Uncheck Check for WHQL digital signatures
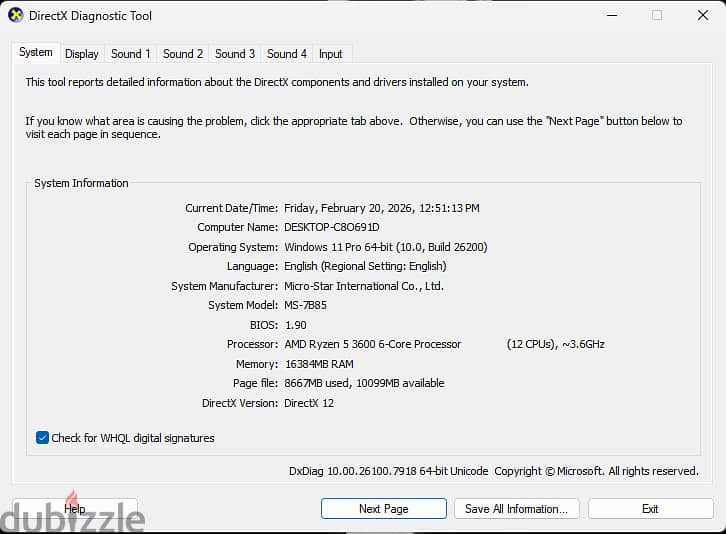The width and height of the screenshot is (726, 534). [x=42, y=438]
